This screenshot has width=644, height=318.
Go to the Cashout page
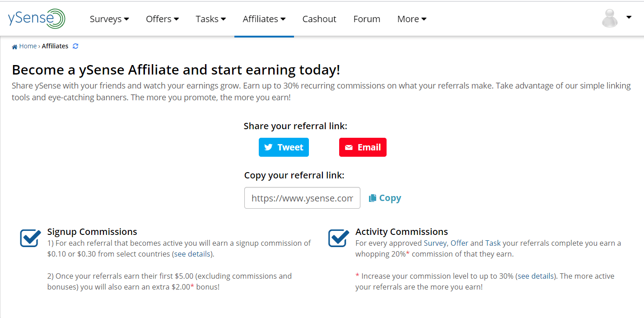pos(319,19)
